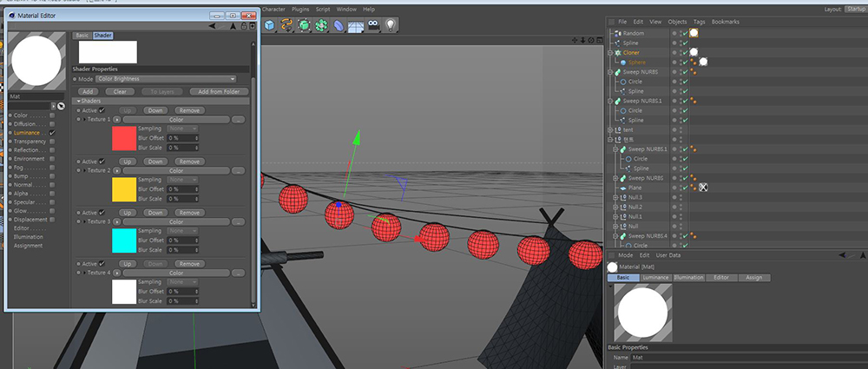Open Object Manager Bookmarks menu

pos(725,22)
